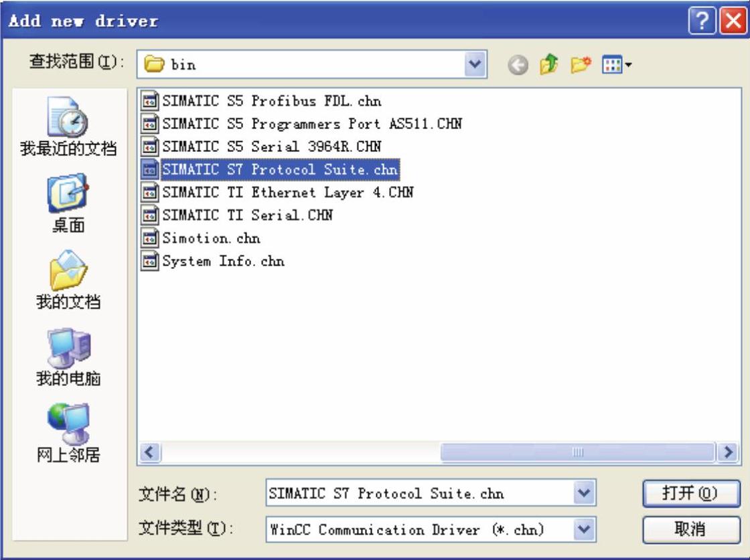
Task: Select SIMATIC S5 Serial 3964R.CHN file name
Action: coord(272,147)
